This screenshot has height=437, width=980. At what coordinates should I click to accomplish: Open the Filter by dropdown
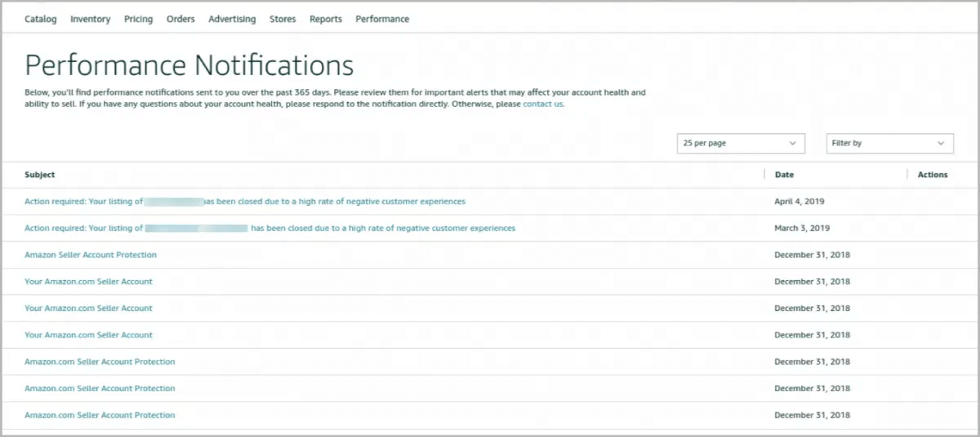pos(889,143)
